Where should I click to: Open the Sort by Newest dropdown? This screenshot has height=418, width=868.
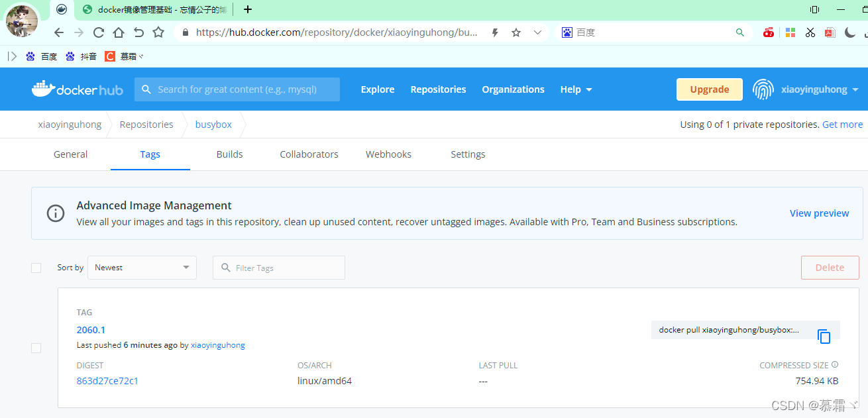click(x=142, y=268)
